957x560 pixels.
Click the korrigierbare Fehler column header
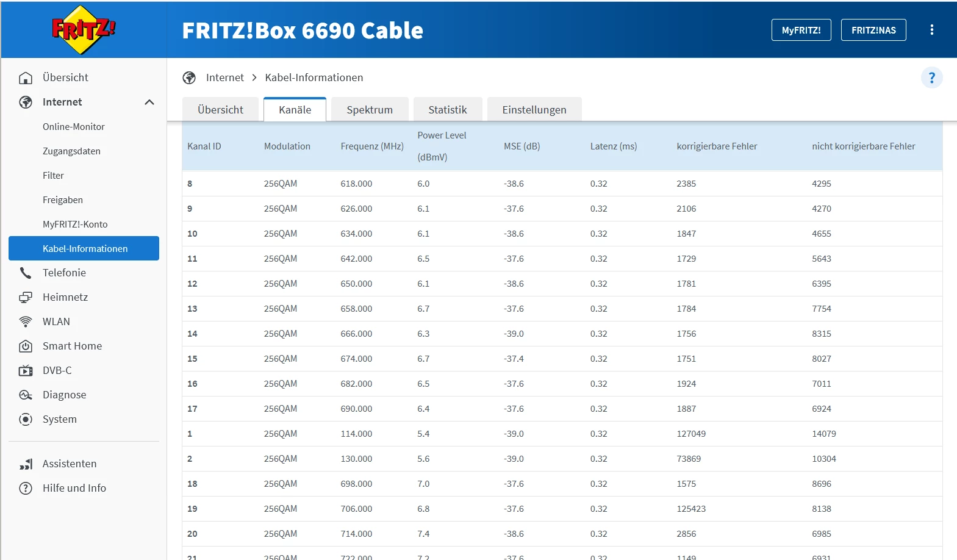coord(717,146)
